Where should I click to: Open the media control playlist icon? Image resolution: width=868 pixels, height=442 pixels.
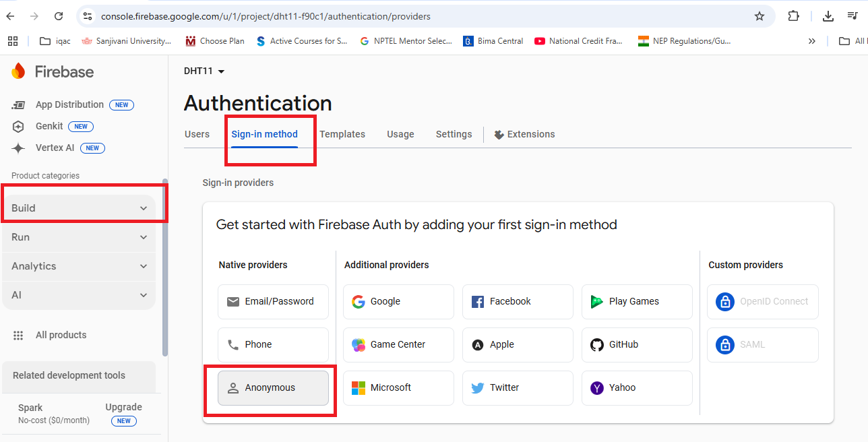[852, 16]
